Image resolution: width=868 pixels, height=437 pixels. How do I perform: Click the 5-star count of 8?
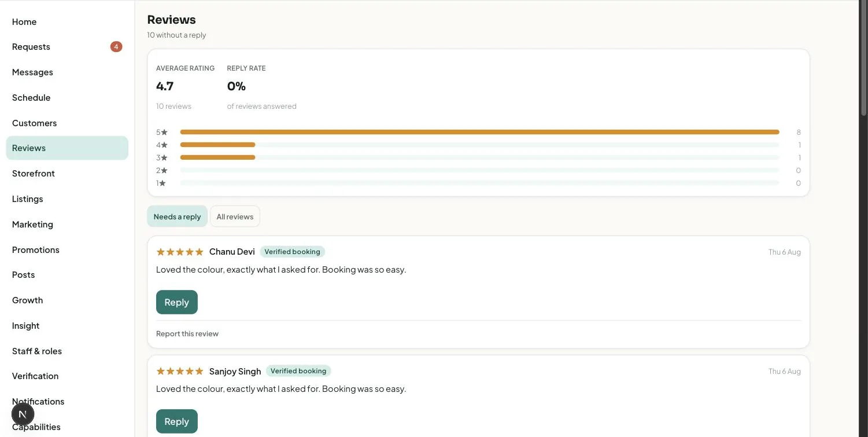(x=799, y=132)
